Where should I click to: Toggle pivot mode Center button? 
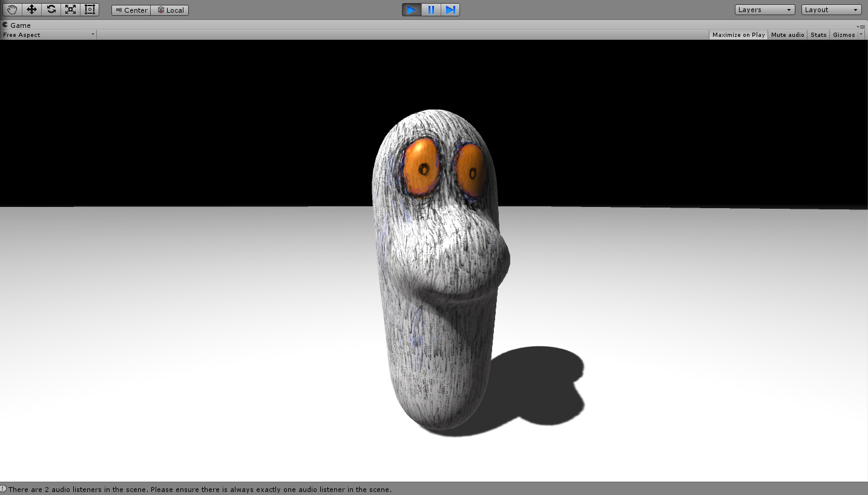click(131, 10)
